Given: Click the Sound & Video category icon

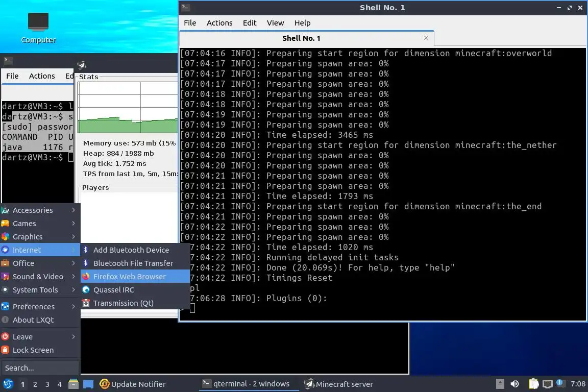Looking at the screenshot, I should pos(5,277).
